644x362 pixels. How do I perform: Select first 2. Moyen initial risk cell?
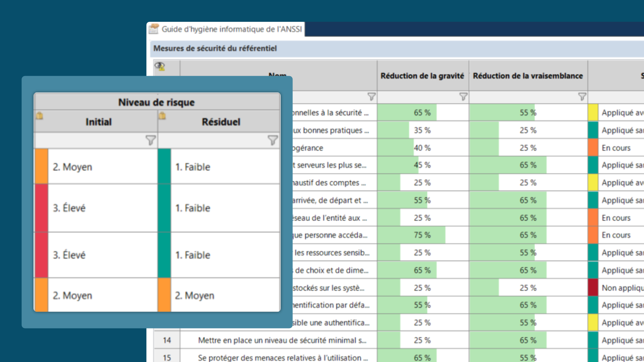coord(96,167)
